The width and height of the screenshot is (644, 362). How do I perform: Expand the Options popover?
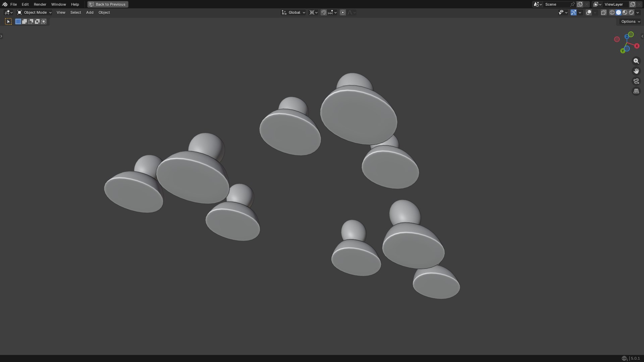[x=630, y=21]
